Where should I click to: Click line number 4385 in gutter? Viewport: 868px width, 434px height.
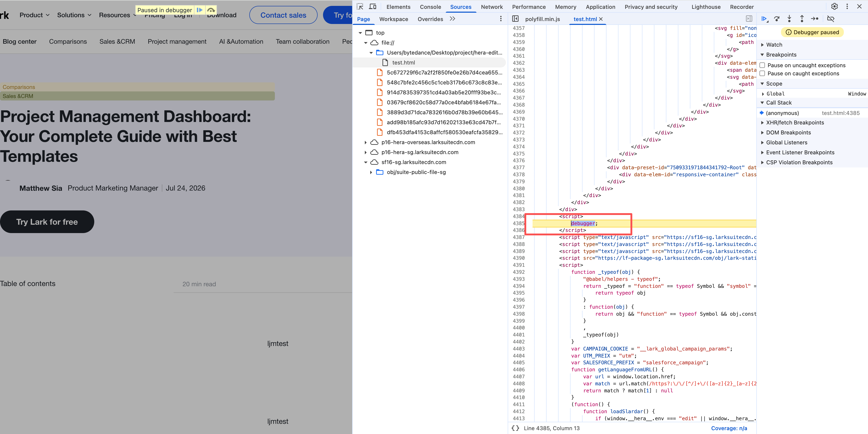point(519,224)
